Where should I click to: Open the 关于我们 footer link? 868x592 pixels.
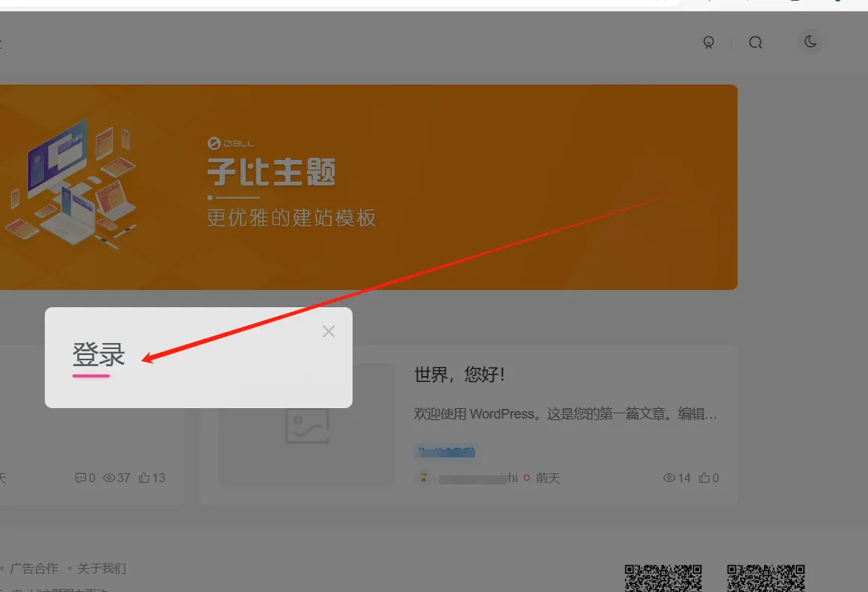pyautogui.click(x=102, y=568)
